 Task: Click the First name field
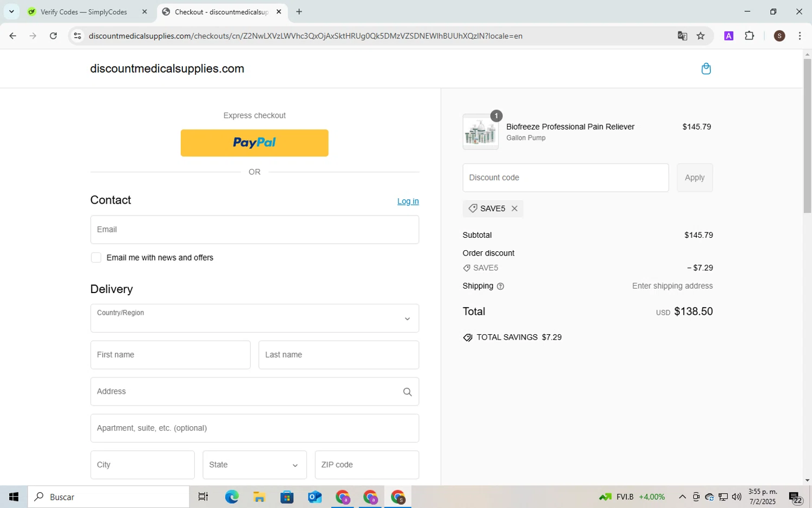pos(170,355)
